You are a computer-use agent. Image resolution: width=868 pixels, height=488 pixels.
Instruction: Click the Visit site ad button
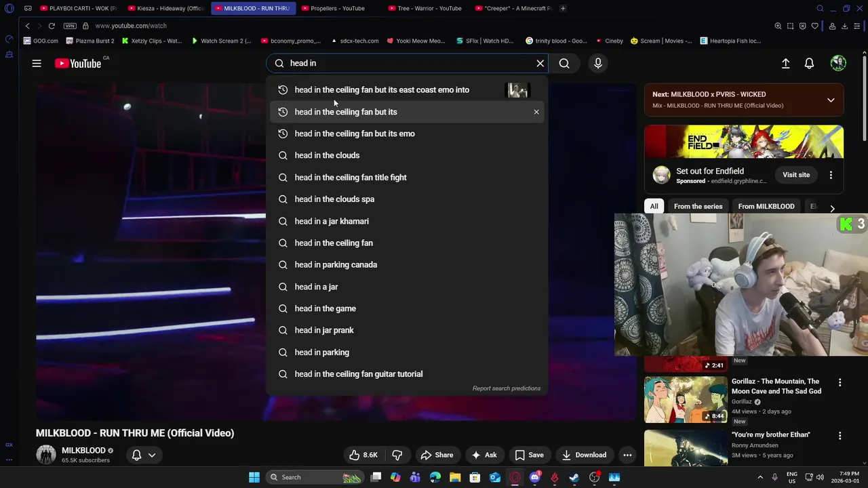click(x=796, y=175)
